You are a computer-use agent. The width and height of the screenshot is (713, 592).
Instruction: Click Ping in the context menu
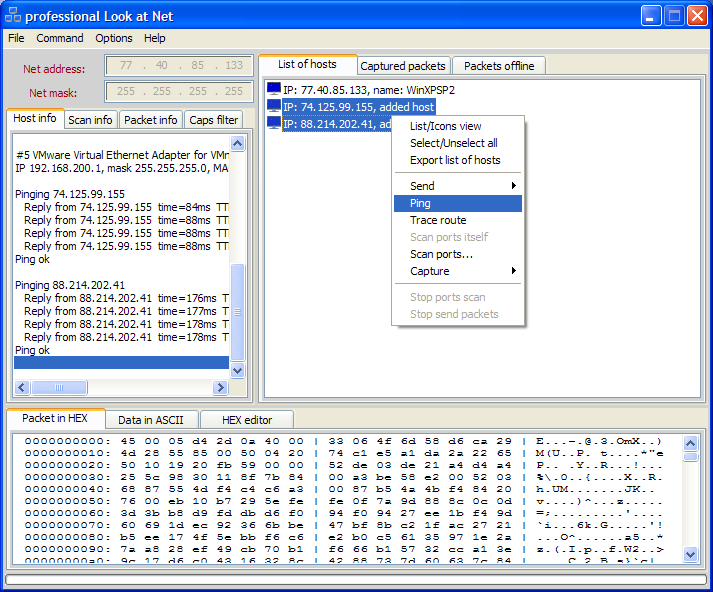click(x=458, y=203)
